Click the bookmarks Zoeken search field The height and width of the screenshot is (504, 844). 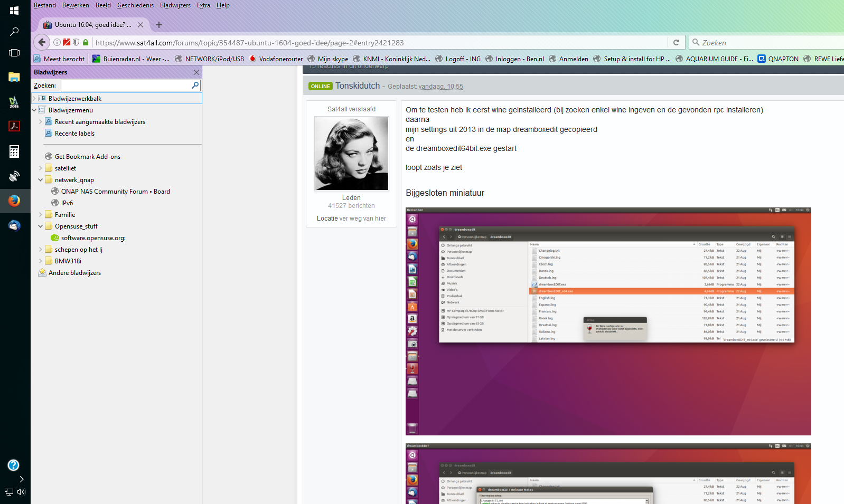(x=126, y=85)
